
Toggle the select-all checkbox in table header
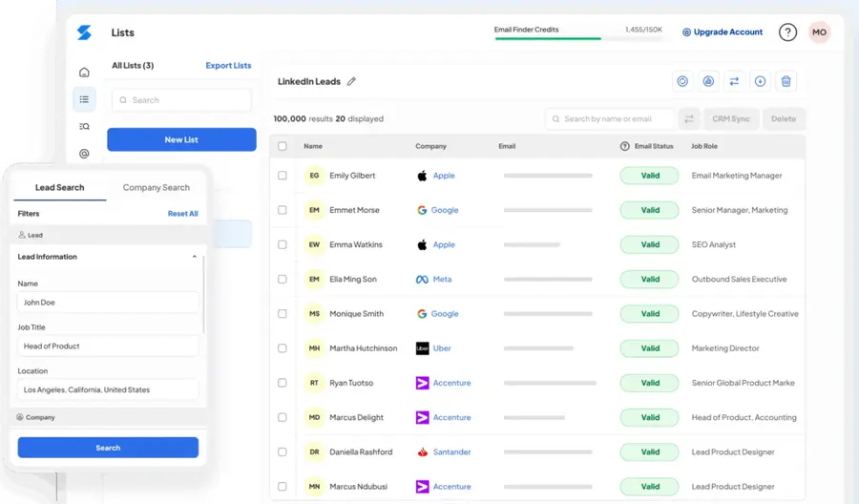coord(283,146)
